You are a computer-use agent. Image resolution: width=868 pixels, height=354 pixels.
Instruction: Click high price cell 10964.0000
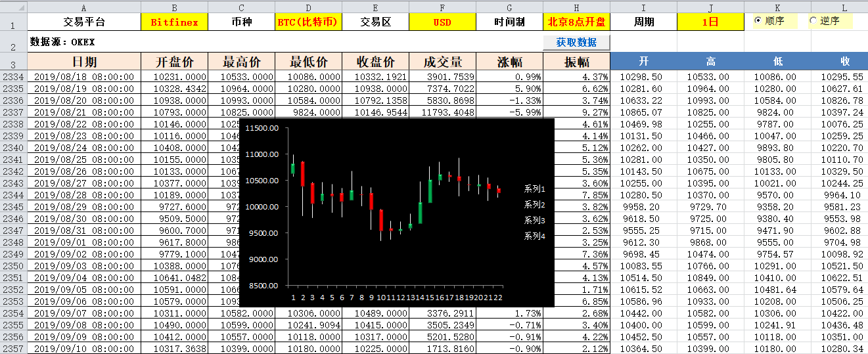(x=241, y=89)
